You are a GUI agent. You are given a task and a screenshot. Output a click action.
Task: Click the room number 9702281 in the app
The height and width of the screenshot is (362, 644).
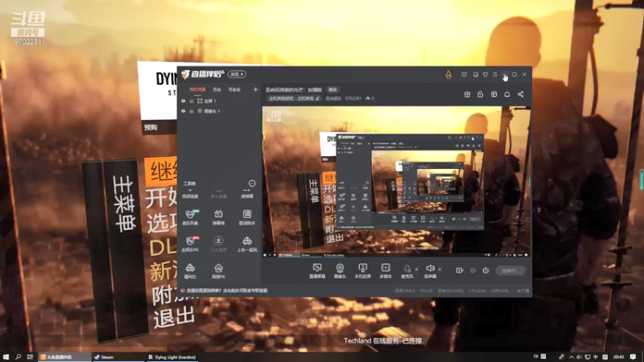point(353,98)
